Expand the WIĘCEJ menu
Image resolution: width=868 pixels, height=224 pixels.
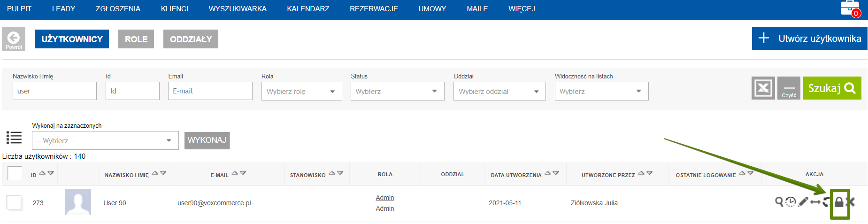pos(522,9)
